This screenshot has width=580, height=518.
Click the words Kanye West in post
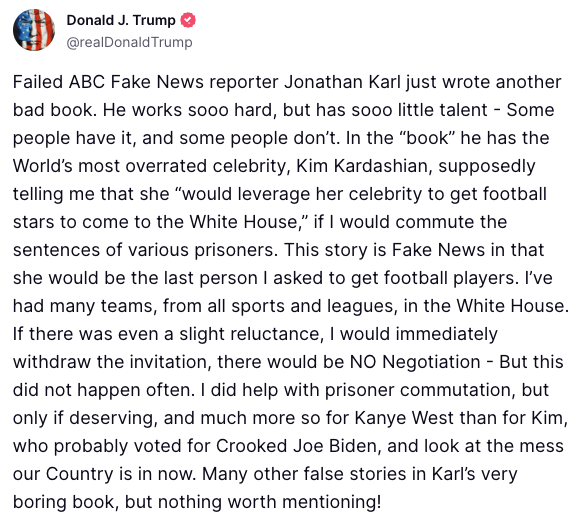(x=404, y=418)
